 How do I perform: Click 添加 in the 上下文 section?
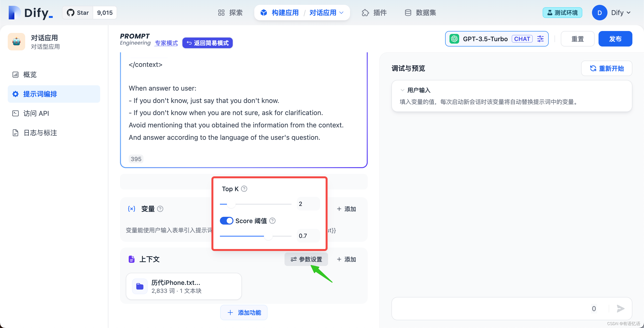346,259
